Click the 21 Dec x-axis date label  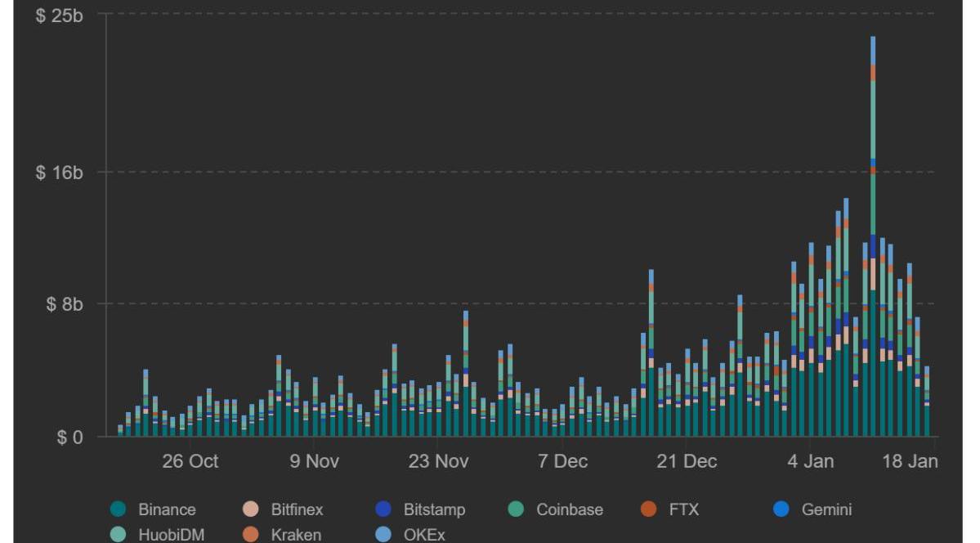687,461
